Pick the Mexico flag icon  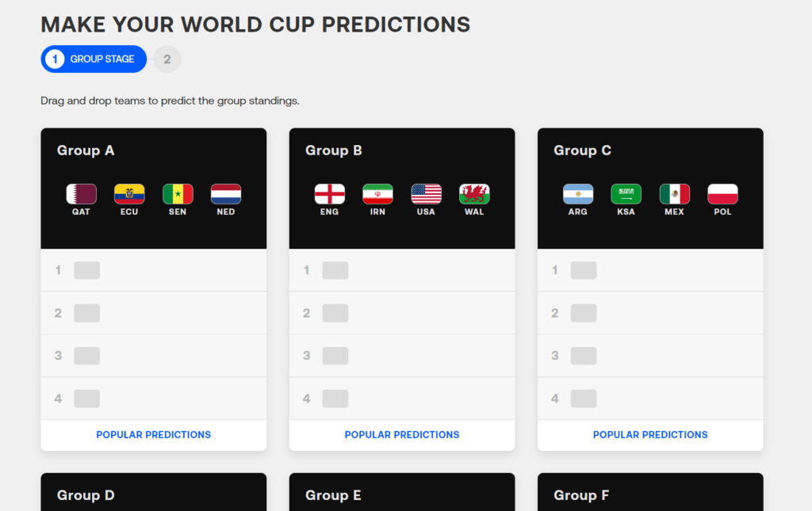pyautogui.click(x=675, y=194)
